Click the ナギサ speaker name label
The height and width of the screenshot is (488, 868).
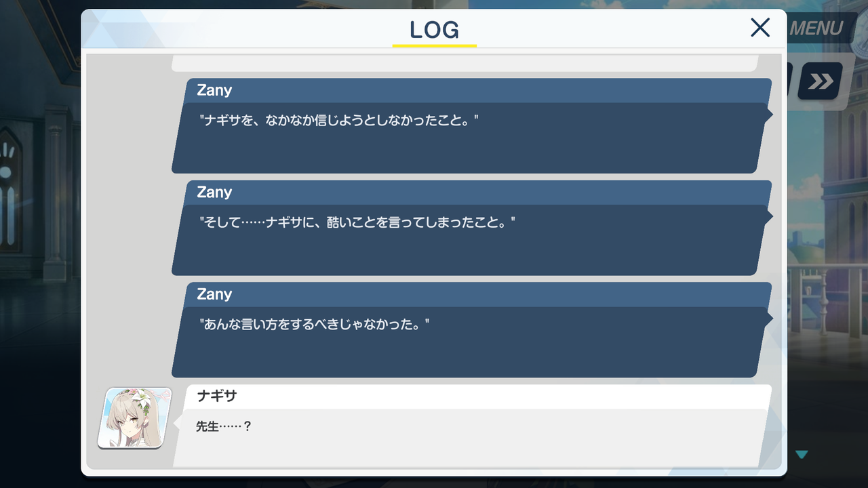click(x=216, y=396)
